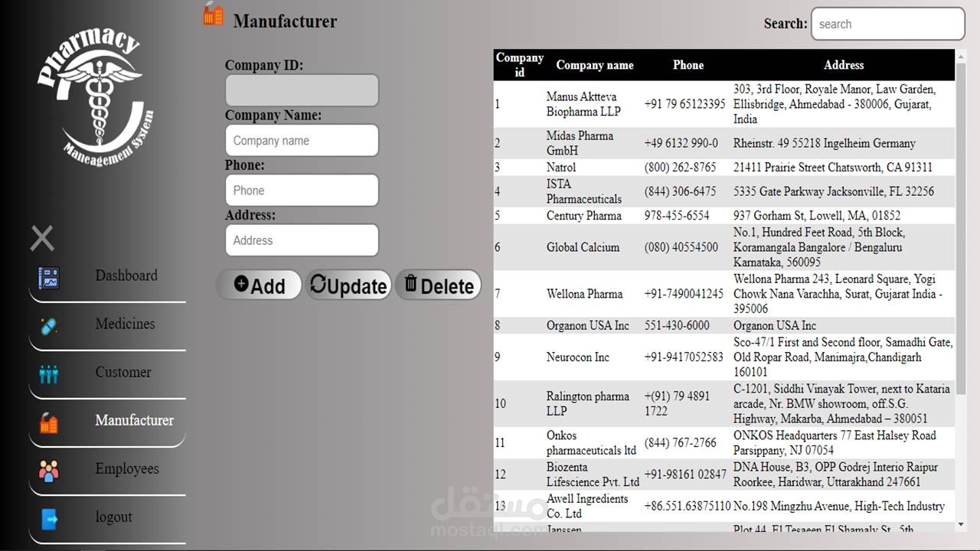Click address No.198 Mingzhu Avenue

tap(839, 506)
